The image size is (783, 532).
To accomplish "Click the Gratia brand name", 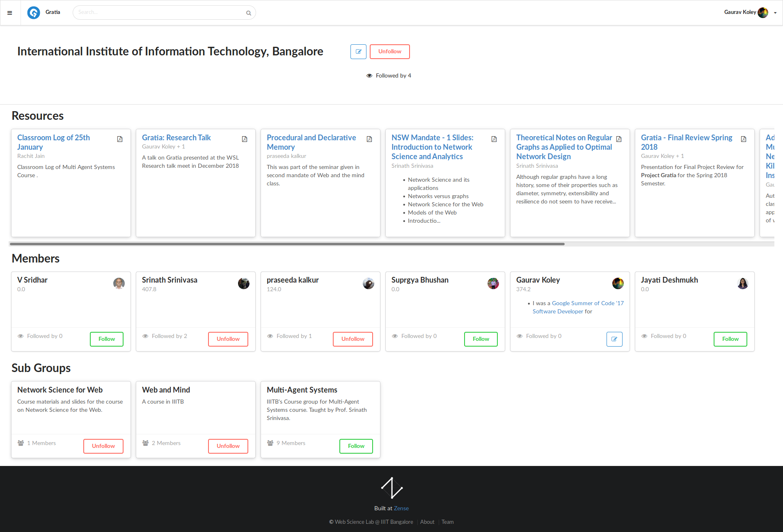I will click(x=53, y=12).
